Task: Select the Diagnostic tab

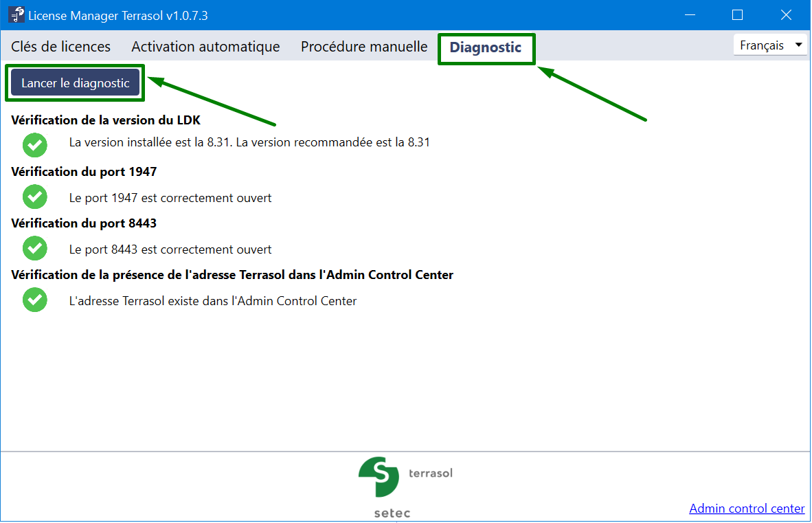Action: (486, 47)
